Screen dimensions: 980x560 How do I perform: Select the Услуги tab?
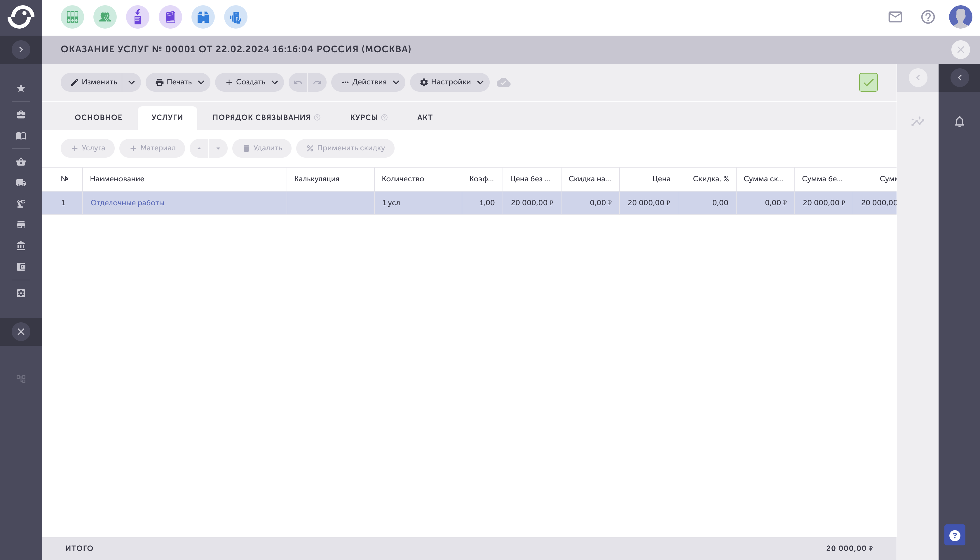point(167,118)
